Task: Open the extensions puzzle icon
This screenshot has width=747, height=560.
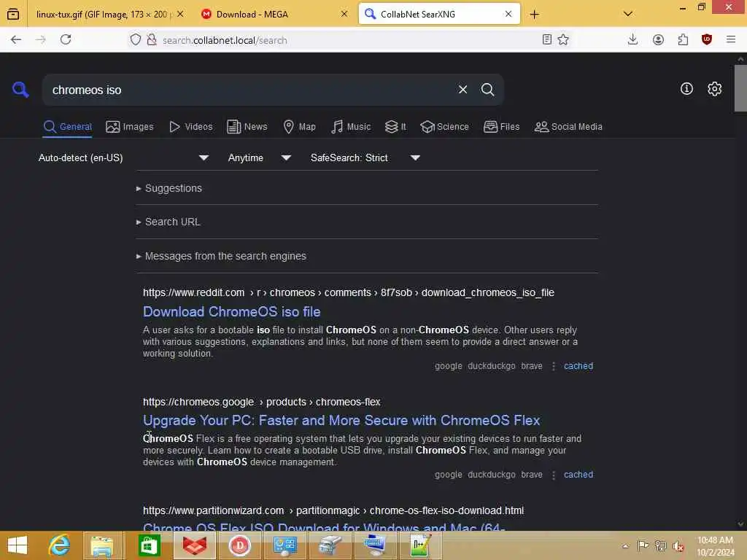Action: point(683,40)
